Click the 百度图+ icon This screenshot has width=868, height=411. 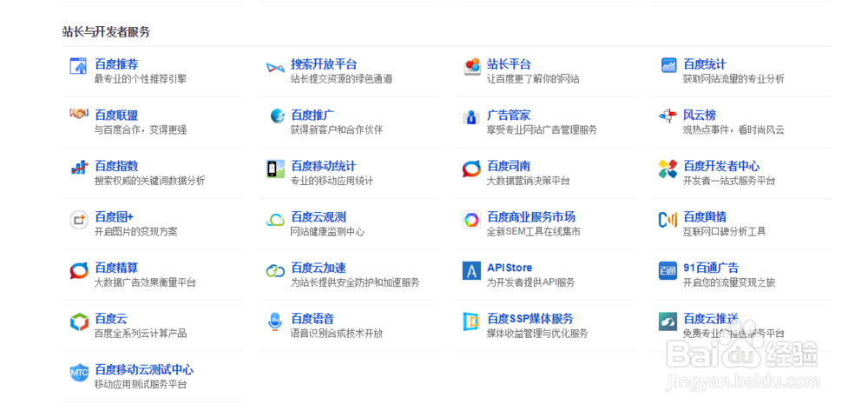pyautogui.click(x=79, y=219)
